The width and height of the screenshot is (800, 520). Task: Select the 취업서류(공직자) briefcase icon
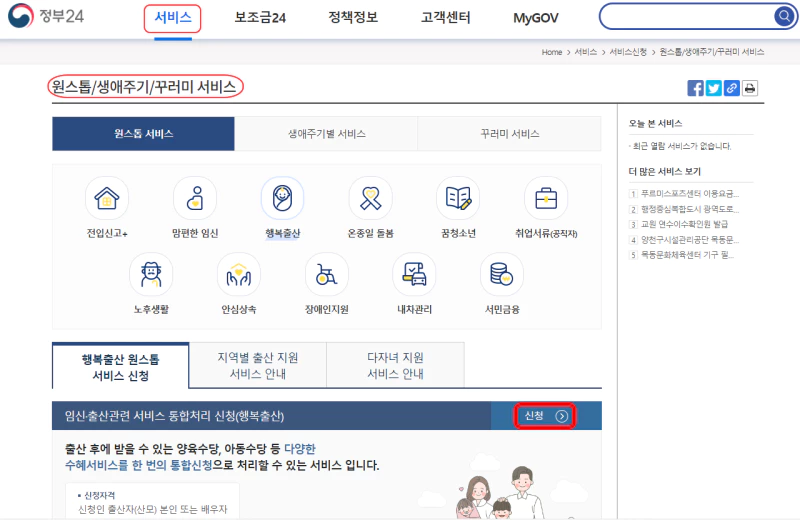pyautogui.click(x=546, y=198)
